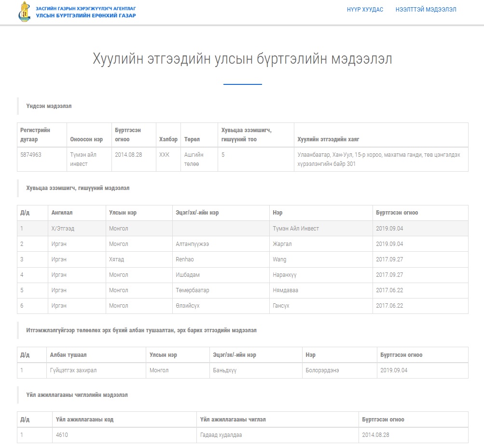Select the date 2017.09.27 in Wang's row
Viewport: 484px width, 448px height.
pos(389,259)
